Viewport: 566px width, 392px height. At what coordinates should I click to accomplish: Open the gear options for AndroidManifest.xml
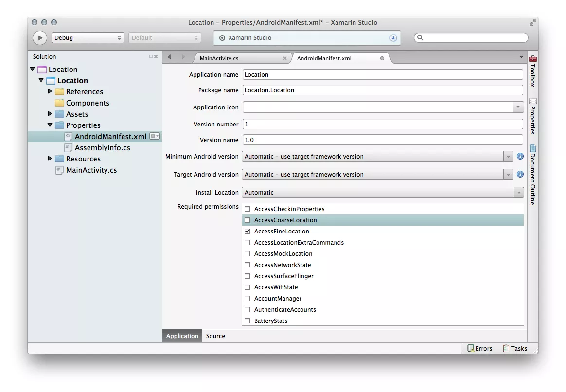tap(155, 136)
